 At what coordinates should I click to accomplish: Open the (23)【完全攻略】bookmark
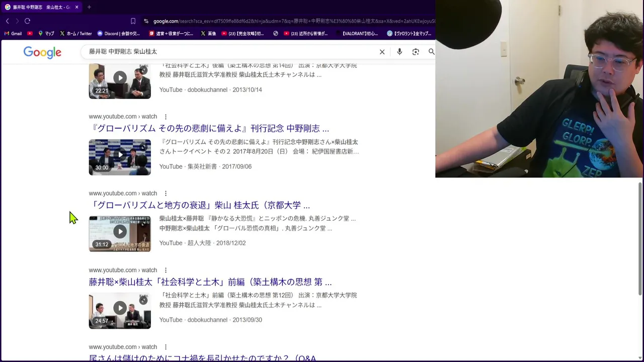(243, 34)
